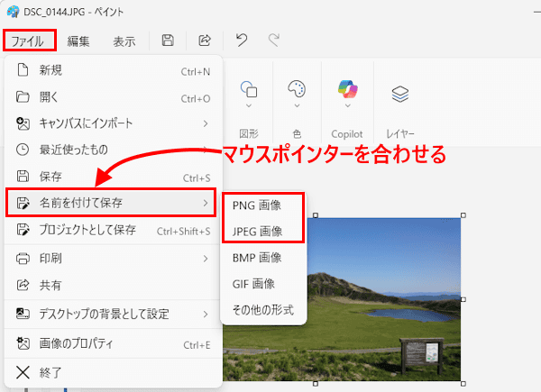Select 印刷 in the file menu
The height and width of the screenshot is (392, 541).
[x=114, y=259]
